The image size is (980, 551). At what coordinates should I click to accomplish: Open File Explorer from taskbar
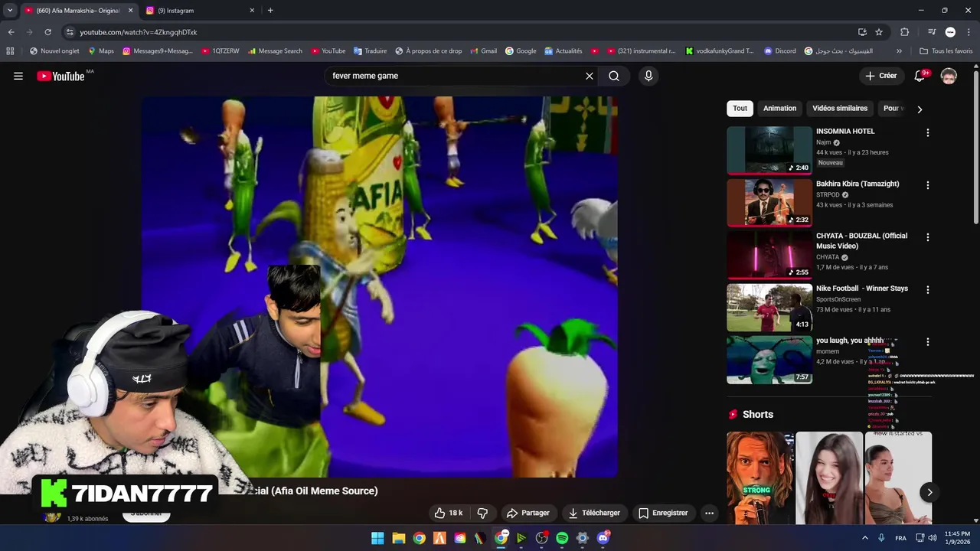click(398, 538)
